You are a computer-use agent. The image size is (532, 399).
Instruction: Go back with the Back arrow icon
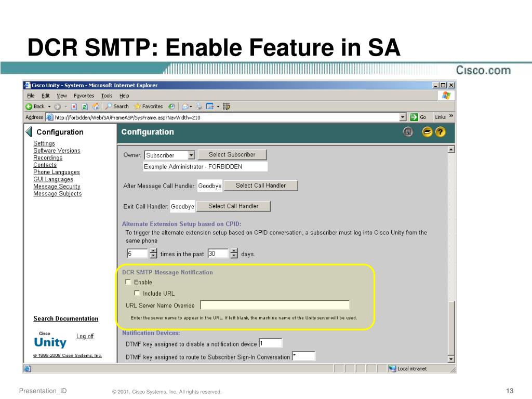click(29, 107)
